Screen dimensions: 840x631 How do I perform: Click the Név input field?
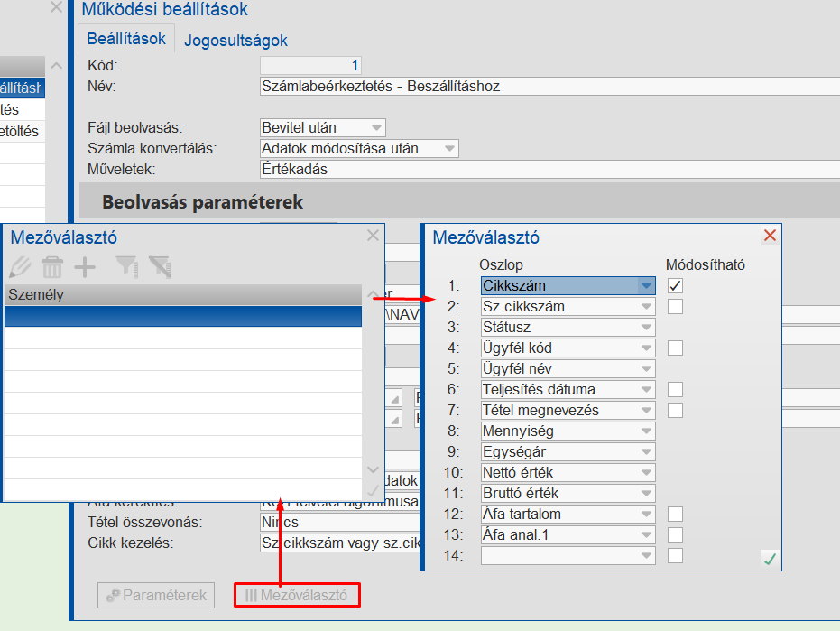point(549,87)
